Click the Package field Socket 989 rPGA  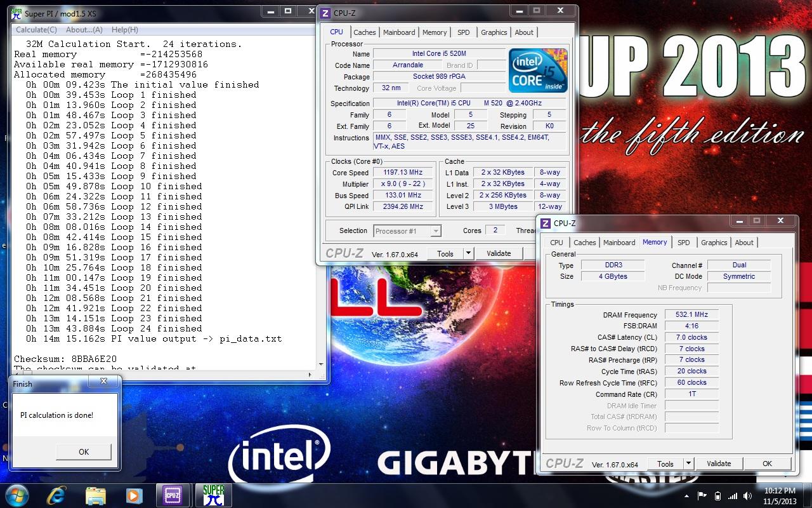[439, 77]
